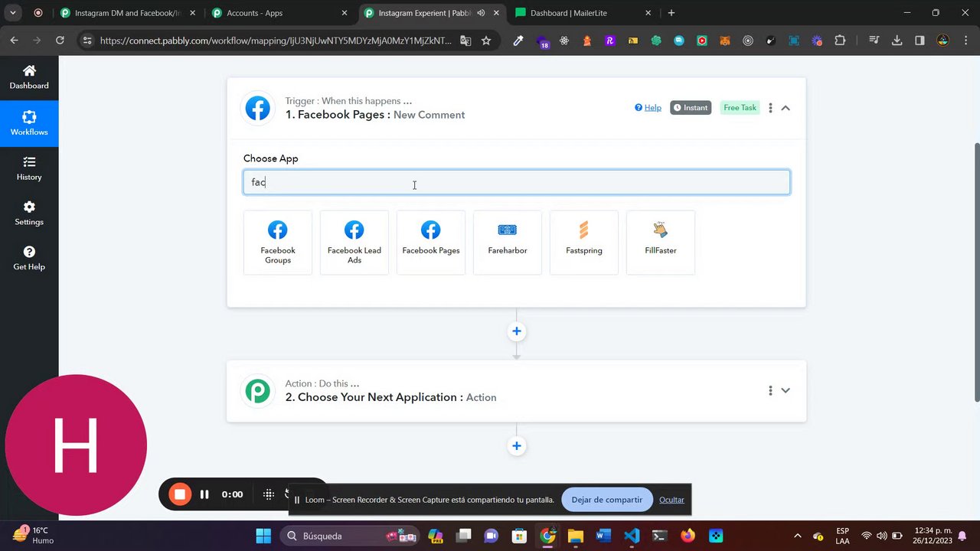Open Word from the taskbar

[x=603, y=536]
